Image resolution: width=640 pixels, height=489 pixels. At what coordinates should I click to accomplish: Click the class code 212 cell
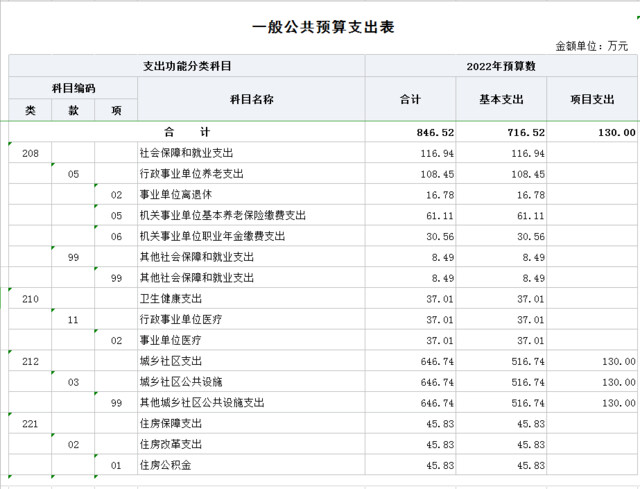click(x=30, y=361)
